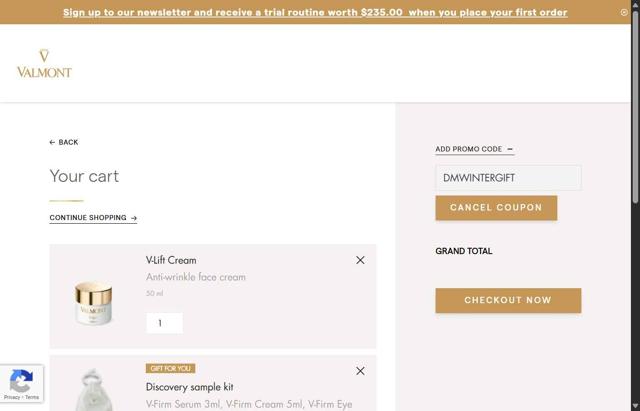Dismiss the newsletter banner with X

(x=624, y=13)
